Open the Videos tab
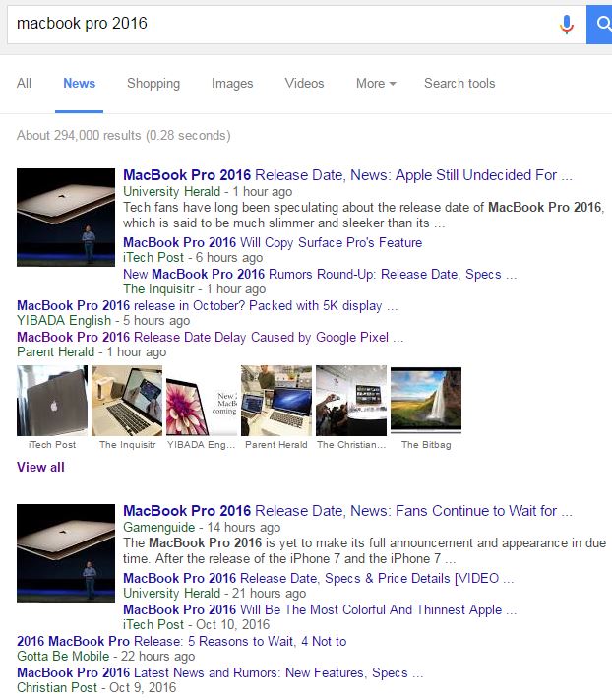This screenshot has width=612, height=700. click(x=304, y=83)
